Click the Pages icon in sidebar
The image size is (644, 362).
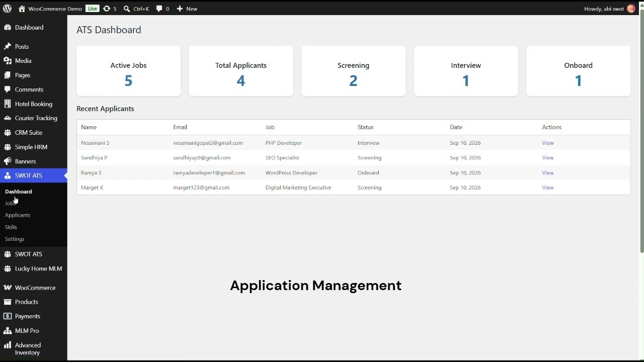tap(8, 75)
